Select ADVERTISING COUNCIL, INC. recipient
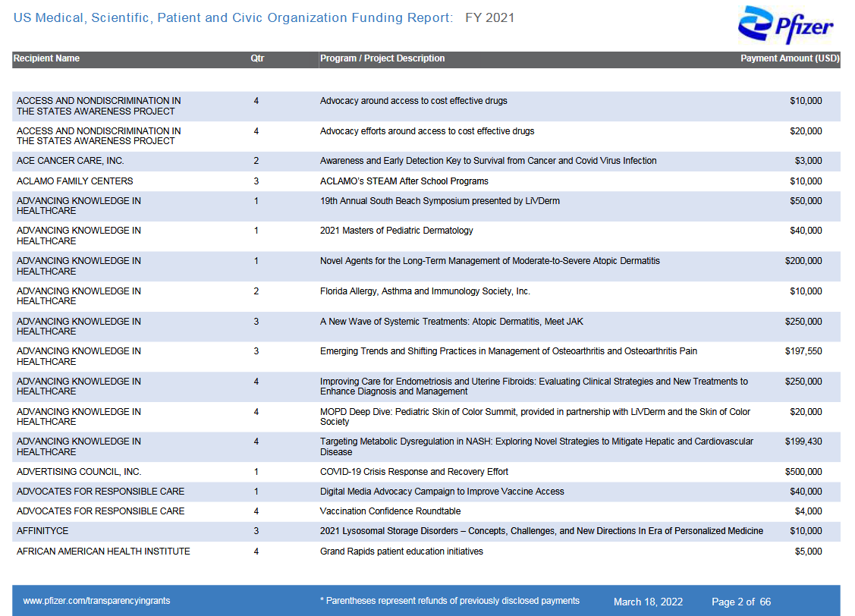Image resolution: width=855 pixels, height=616 pixels. 79,472
